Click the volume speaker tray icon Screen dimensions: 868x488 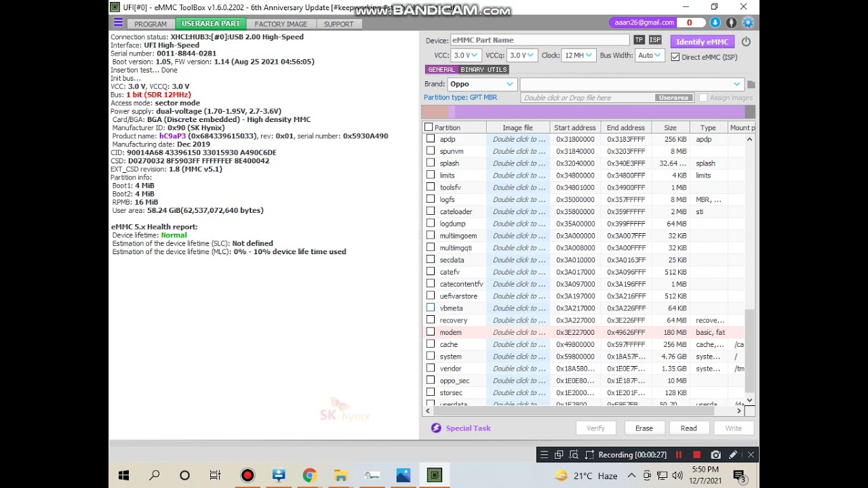[677, 476]
